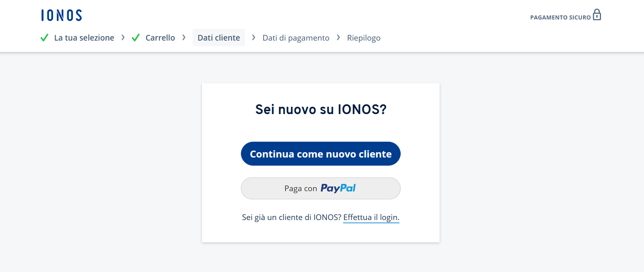Jump to the Riepilogo step
This screenshot has width=644, height=272.
pos(364,38)
